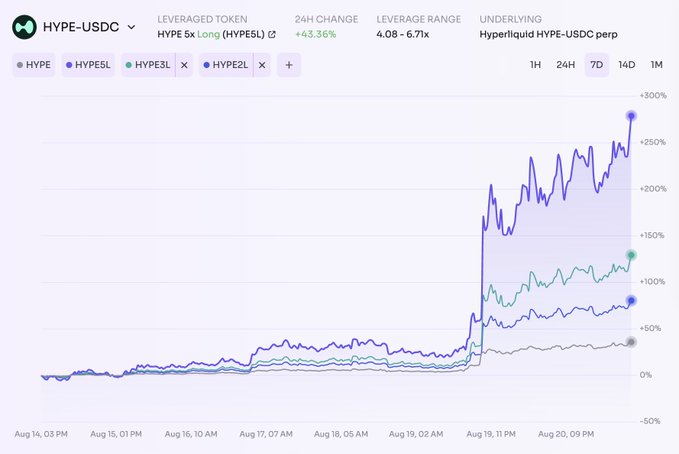
Task: Click the HYPE-USDC pair title
Action: coord(81,27)
